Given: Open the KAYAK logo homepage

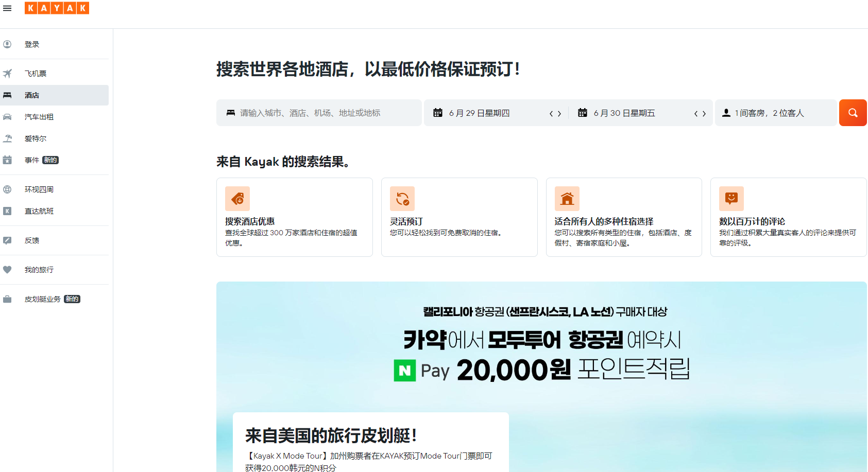Looking at the screenshot, I should click(57, 8).
